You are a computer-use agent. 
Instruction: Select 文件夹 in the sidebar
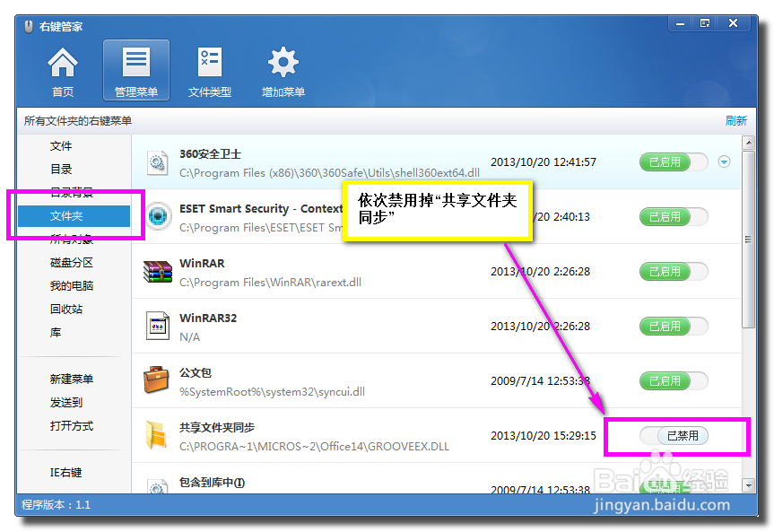click(74, 216)
